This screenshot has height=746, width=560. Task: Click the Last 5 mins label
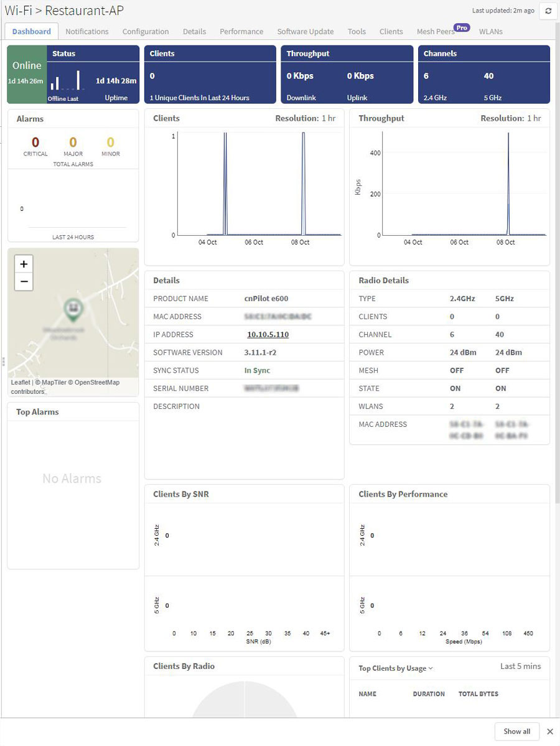pyautogui.click(x=521, y=666)
